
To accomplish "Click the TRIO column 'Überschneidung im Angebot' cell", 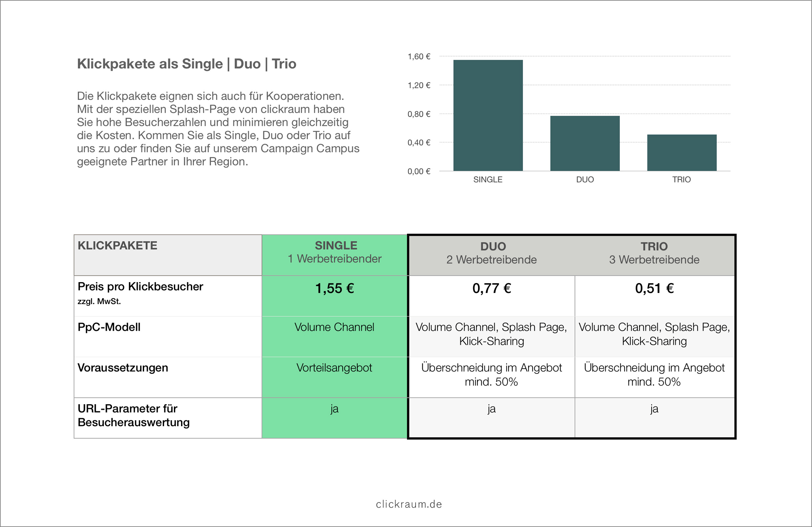I will click(x=654, y=377).
